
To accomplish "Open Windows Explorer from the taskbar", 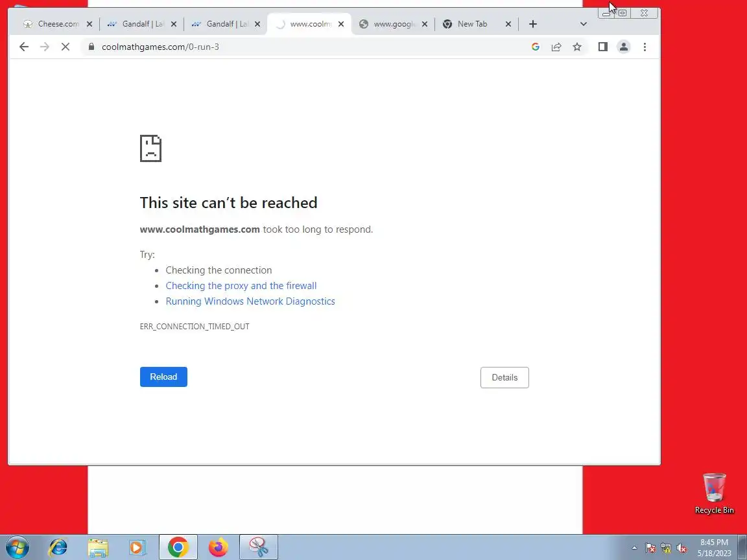I will [98, 548].
